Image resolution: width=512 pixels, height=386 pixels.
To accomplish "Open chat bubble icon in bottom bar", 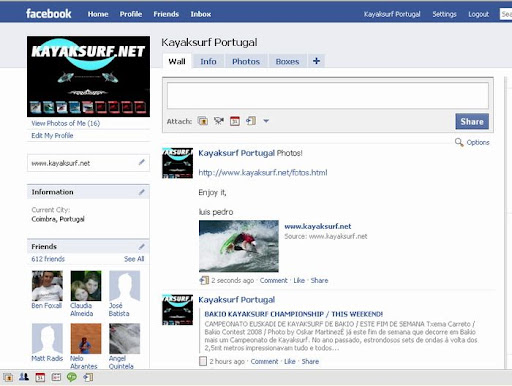I will pos(72,377).
